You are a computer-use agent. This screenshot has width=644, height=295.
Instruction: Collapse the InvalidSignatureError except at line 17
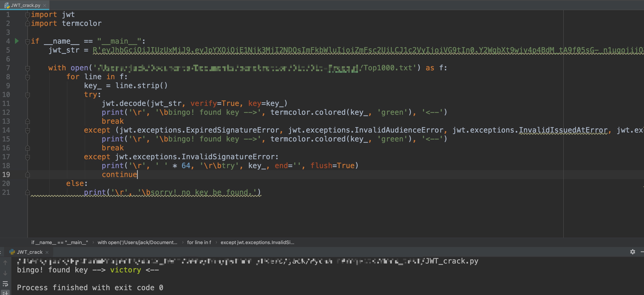click(x=27, y=157)
